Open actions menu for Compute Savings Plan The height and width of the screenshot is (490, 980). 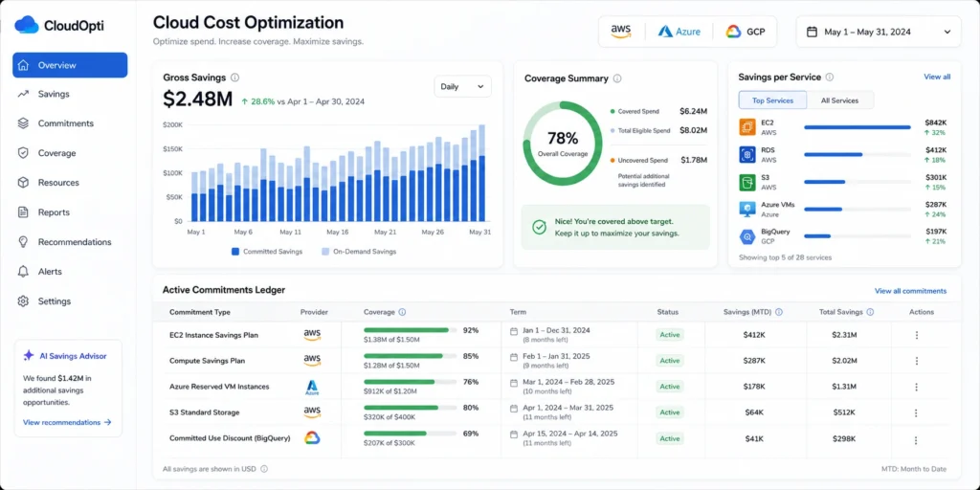916,361
